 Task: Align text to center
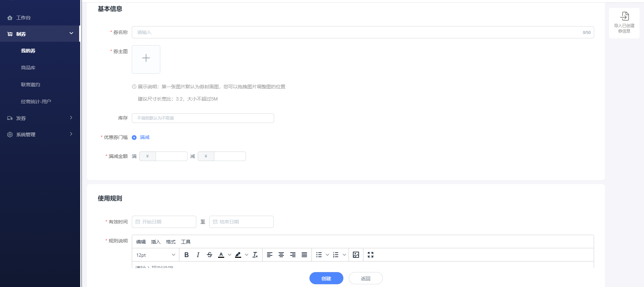coord(281,255)
